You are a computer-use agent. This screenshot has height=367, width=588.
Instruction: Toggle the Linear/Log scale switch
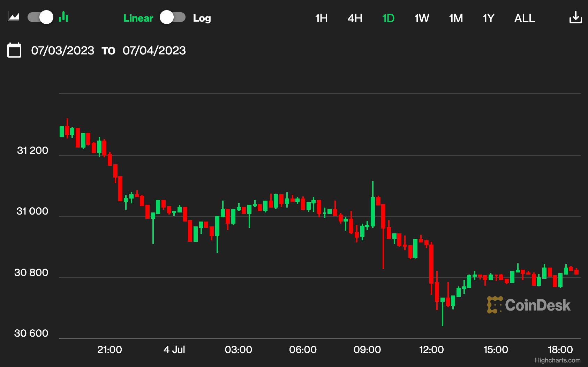[x=173, y=17]
